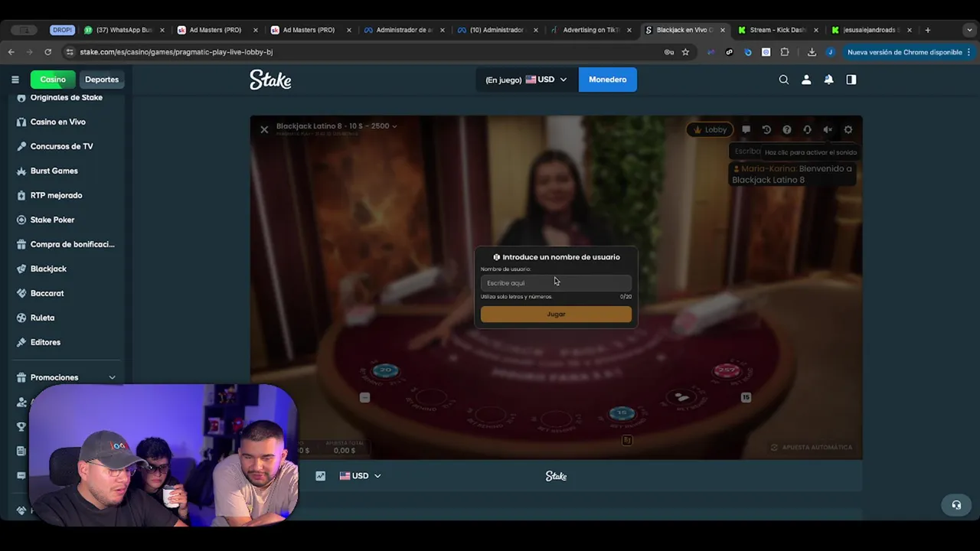Open the game settings gear
980x551 pixels.
point(848,129)
